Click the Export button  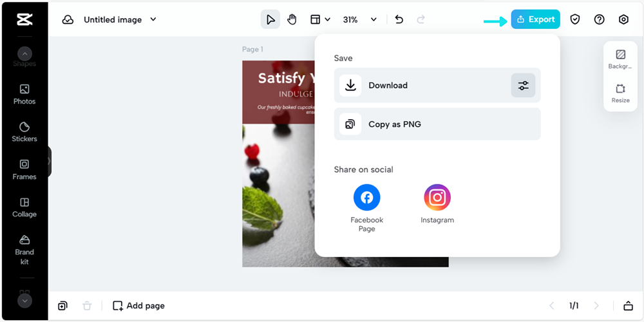tap(536, 19)
